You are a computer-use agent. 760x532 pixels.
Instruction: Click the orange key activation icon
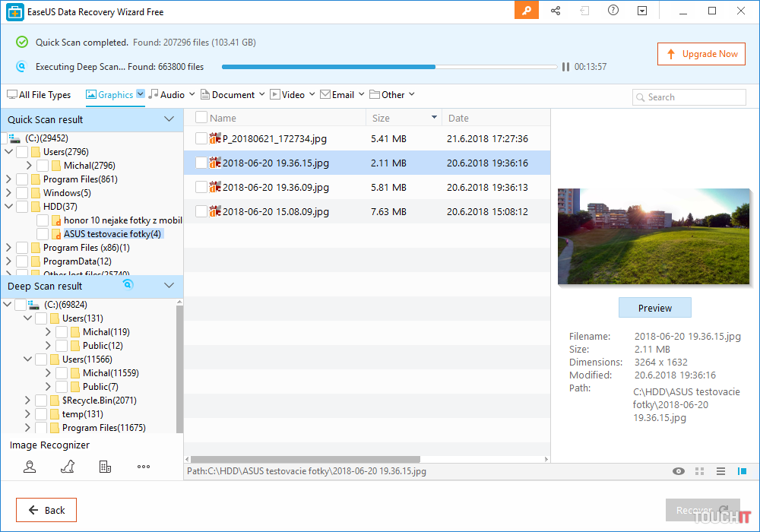pyautogui.click(x=526, y=11)
